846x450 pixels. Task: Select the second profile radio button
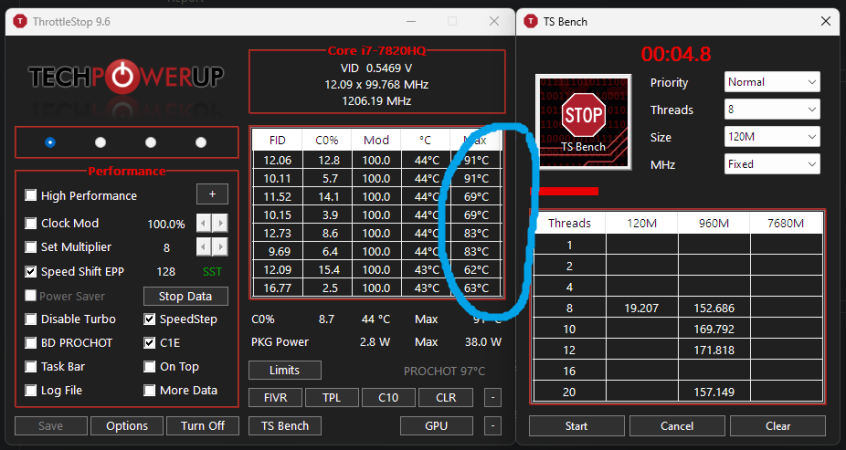tap(100, 142)
